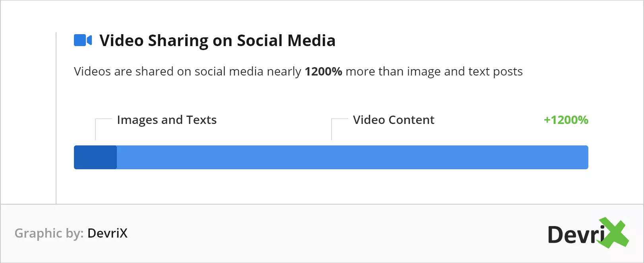Click the green X in the DevriX logo
This screenshot has width=644, height=263.
tap(614, 233)
